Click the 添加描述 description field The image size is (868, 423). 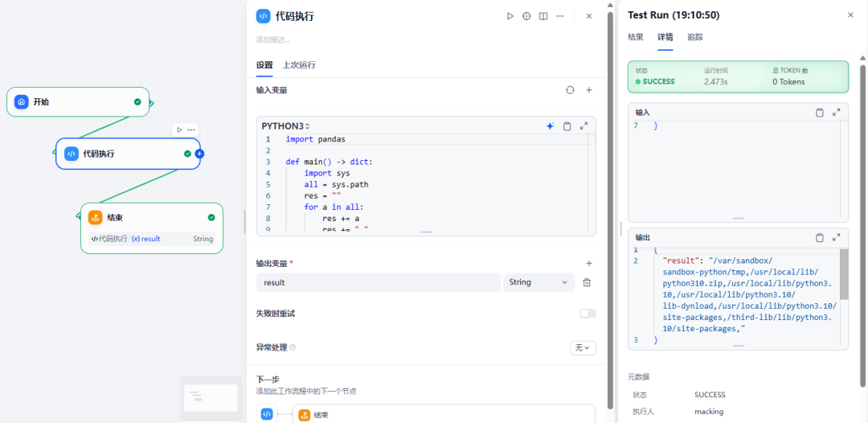[273, 40]
